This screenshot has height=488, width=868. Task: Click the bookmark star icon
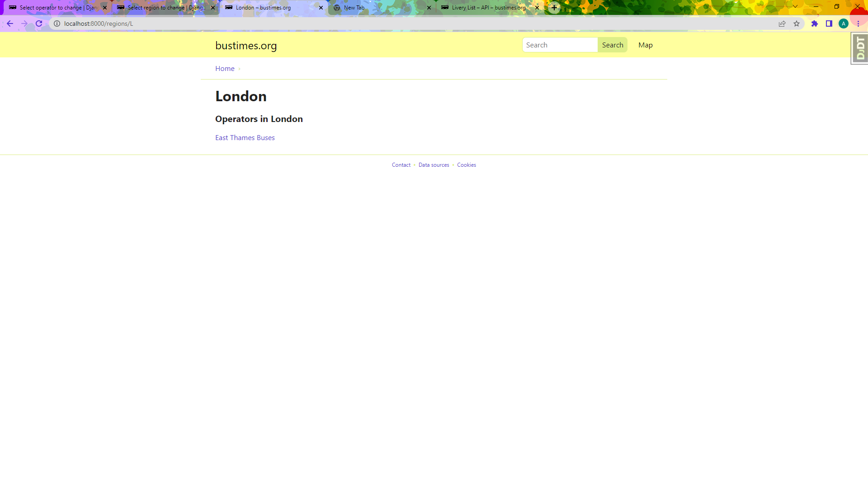(x=797, y=23)
